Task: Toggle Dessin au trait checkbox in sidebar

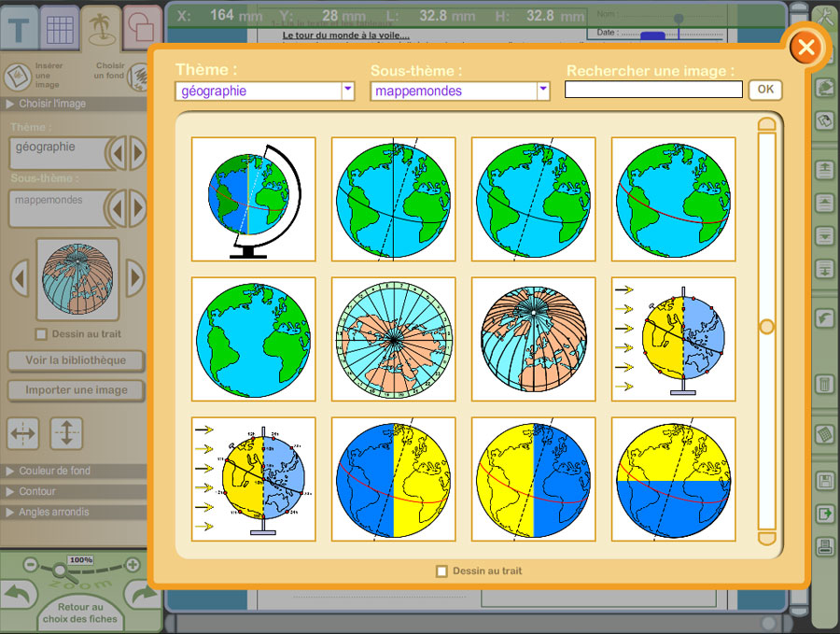Action: point(40,333)
